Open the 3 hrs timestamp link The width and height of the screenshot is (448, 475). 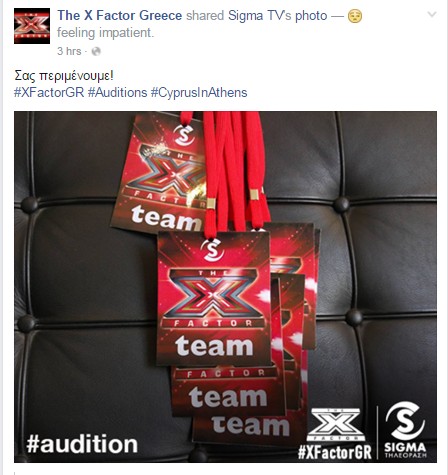click(69, 51)
